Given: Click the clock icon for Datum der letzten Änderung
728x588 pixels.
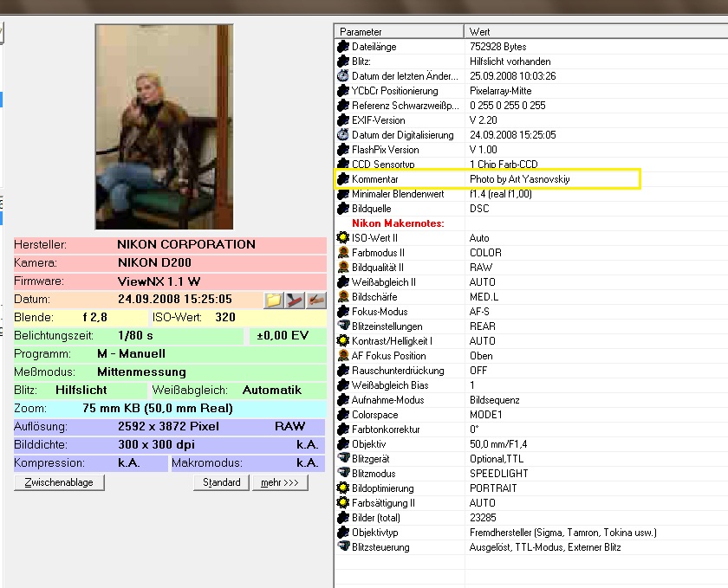Looking at the screenshot, I should click(x=343, y=75).
